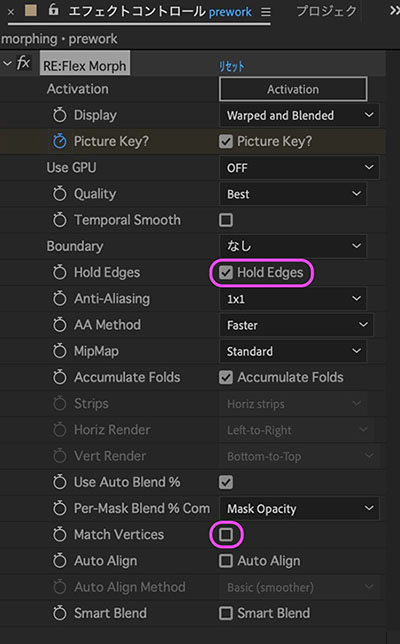Image resolution: width=400 pixels, height=644 pixels.
Task: Click the lock icon in panel header
Action: tap(53, 9)
